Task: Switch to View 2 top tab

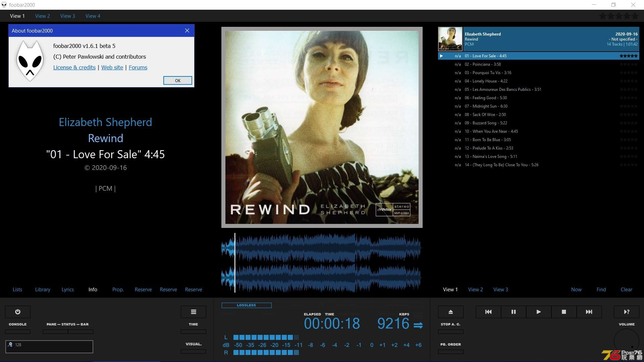Action: pyautogui.click(x=43, y=16)
